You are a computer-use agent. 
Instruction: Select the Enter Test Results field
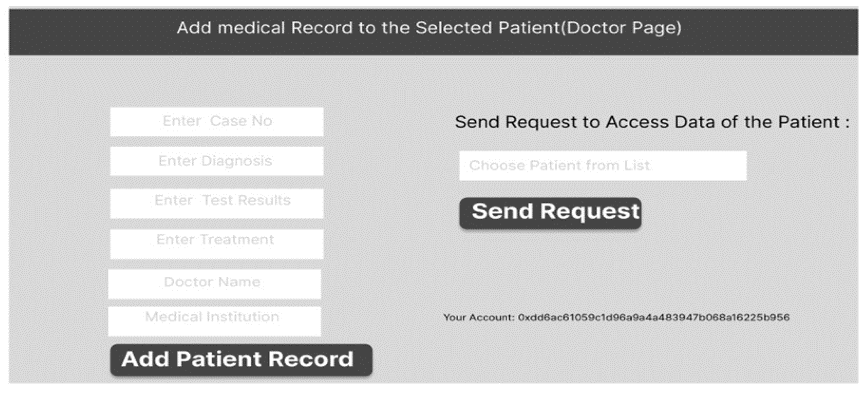coord(217,203)
